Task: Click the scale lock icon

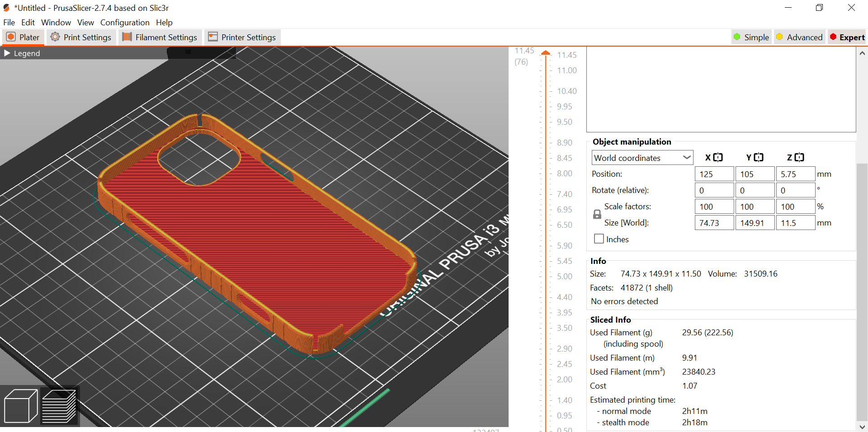Action: [x=597, y=215]
